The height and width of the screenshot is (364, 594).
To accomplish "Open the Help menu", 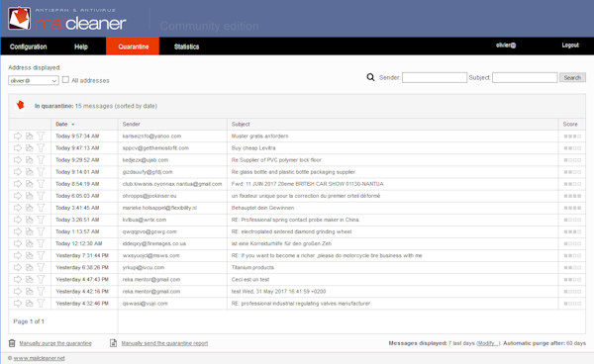I will point(81,46).
